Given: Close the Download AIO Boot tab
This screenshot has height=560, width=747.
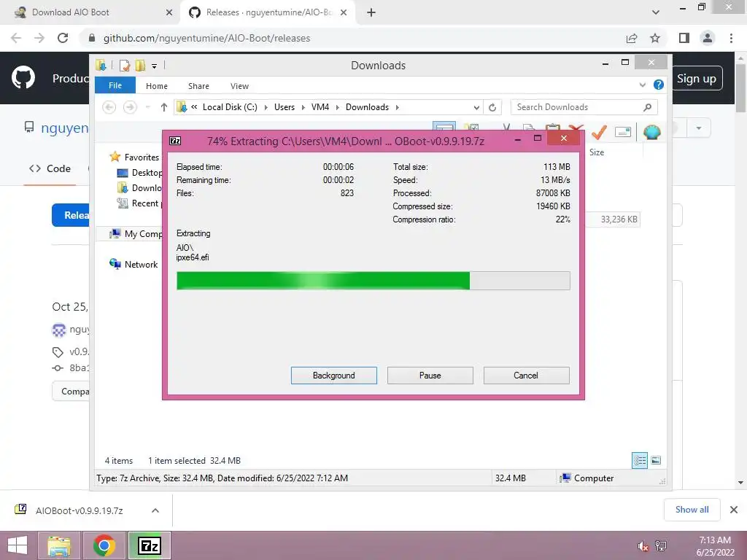Looking at the screenshot, I should point(169,12).
